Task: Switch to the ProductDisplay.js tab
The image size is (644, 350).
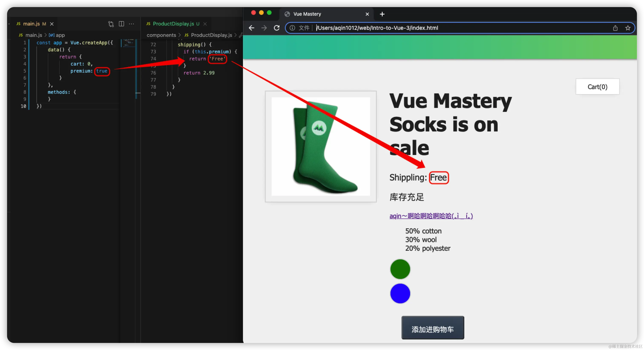Action: 173,24
